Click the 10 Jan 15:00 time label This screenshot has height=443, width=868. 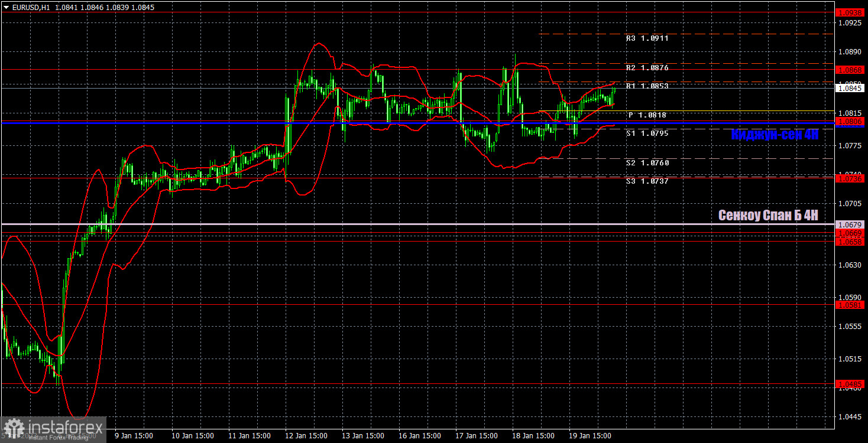192,436
